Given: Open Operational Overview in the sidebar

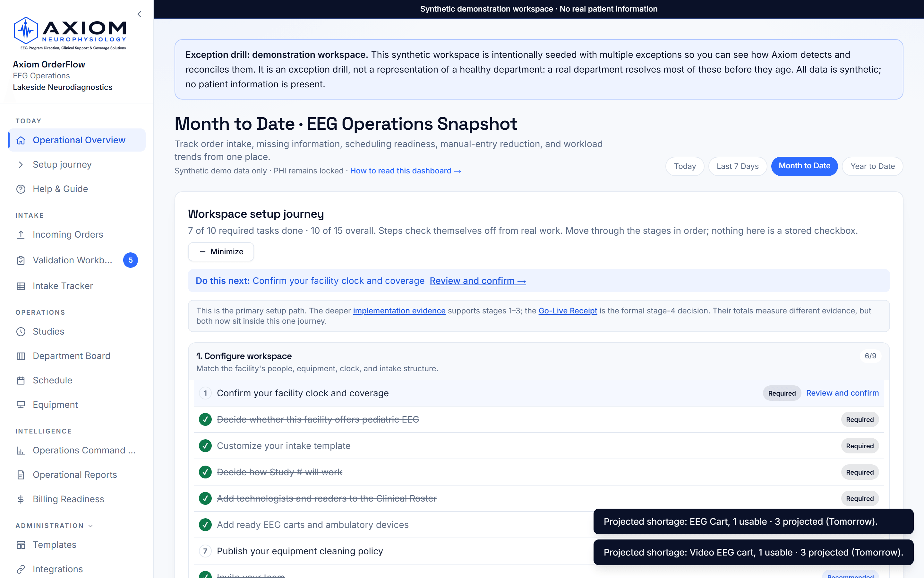Looking at the screenshot, I should 76,140.
